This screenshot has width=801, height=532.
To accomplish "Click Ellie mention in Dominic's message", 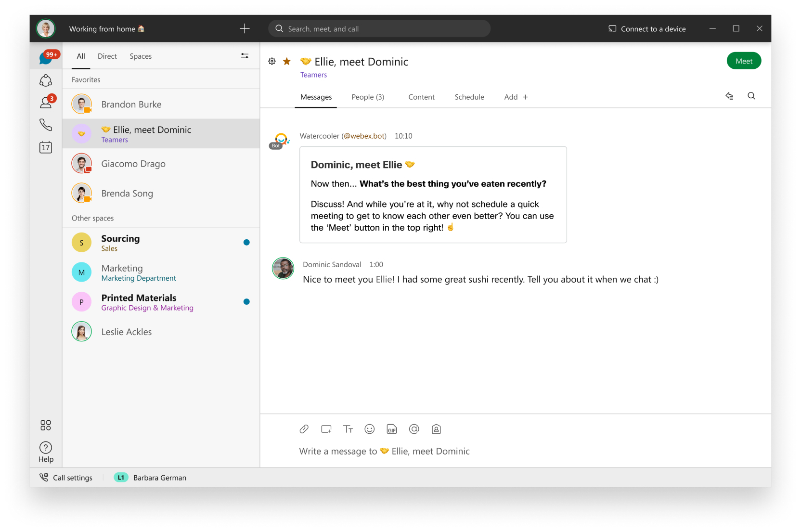I will click(384, 280).
